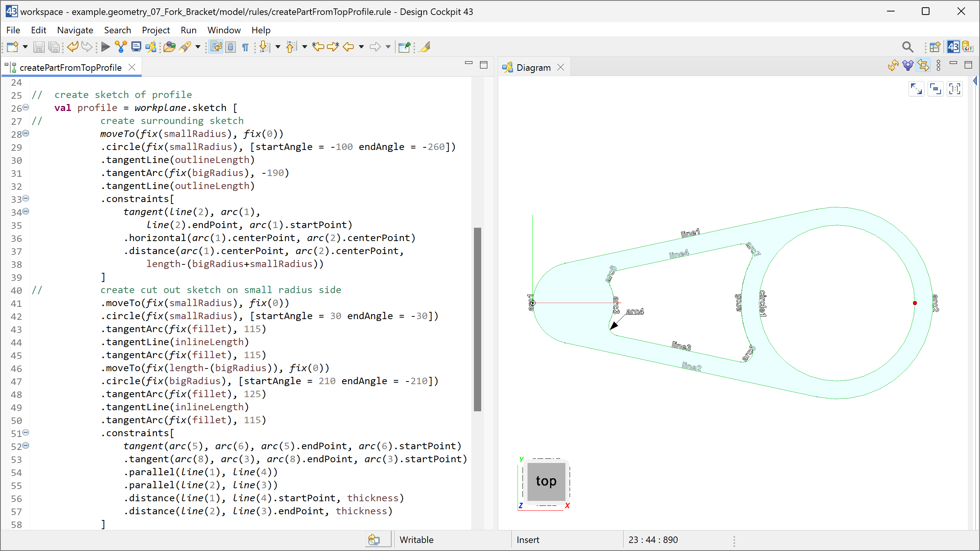Screen dimensions: 980x551
Task: Select the Diagram view tab
Action: point(533,67)
